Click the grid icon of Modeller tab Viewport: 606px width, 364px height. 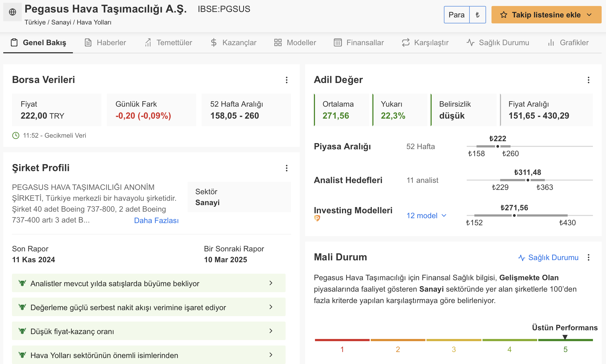pyautogui.click(x=278, y=42)
